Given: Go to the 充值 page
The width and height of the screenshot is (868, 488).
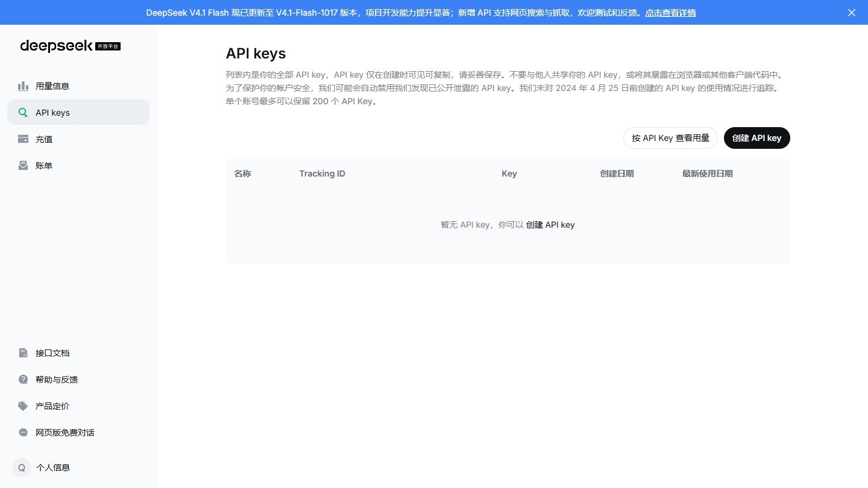Looking at the screenshot, I should [78, 139].
